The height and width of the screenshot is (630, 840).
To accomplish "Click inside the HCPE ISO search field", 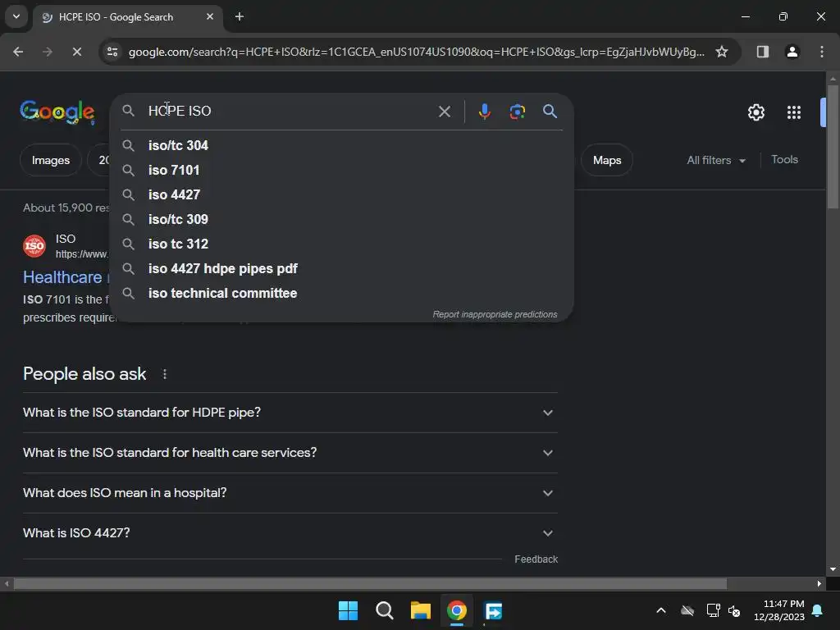I will (290, 111).
